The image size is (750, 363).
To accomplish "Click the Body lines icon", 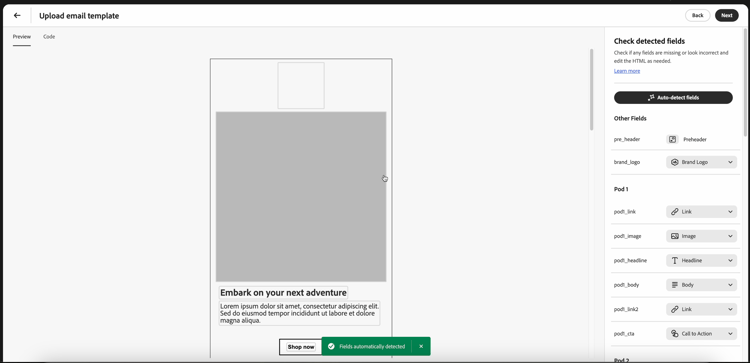I will (674, 285).
